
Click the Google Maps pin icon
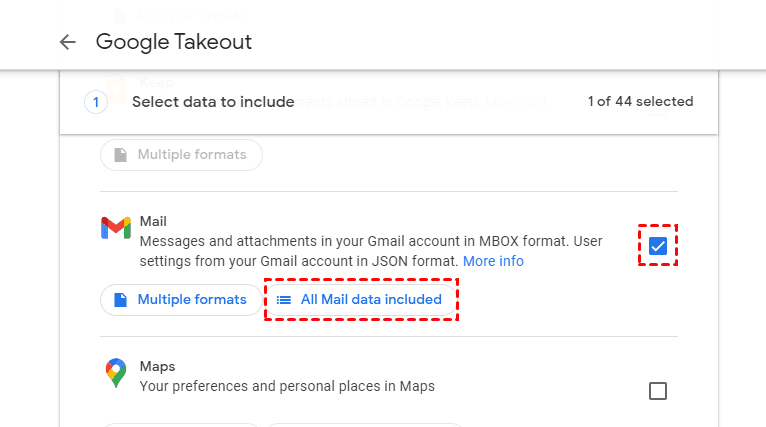tap(116, 373)
